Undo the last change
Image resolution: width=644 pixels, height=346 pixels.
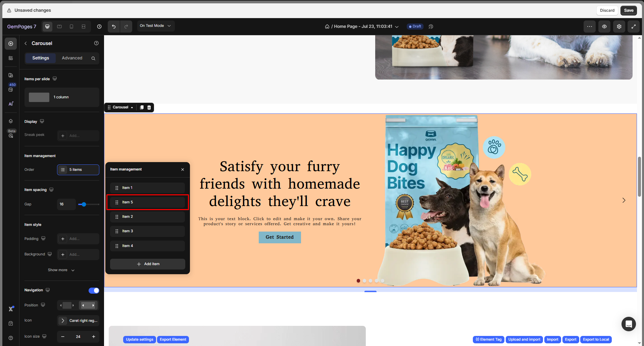tap(114, 27)
